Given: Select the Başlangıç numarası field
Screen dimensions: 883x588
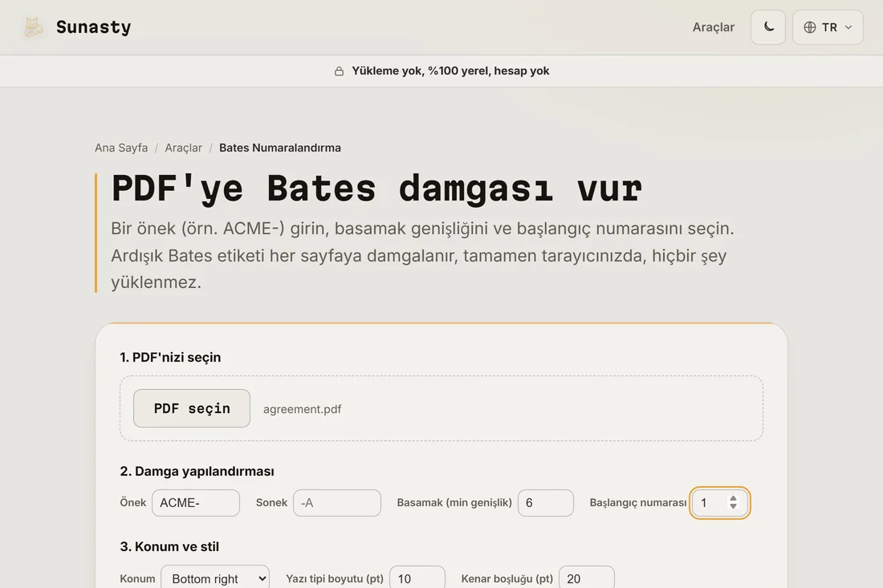Looking at the screenshot, I should click(720, 502).
